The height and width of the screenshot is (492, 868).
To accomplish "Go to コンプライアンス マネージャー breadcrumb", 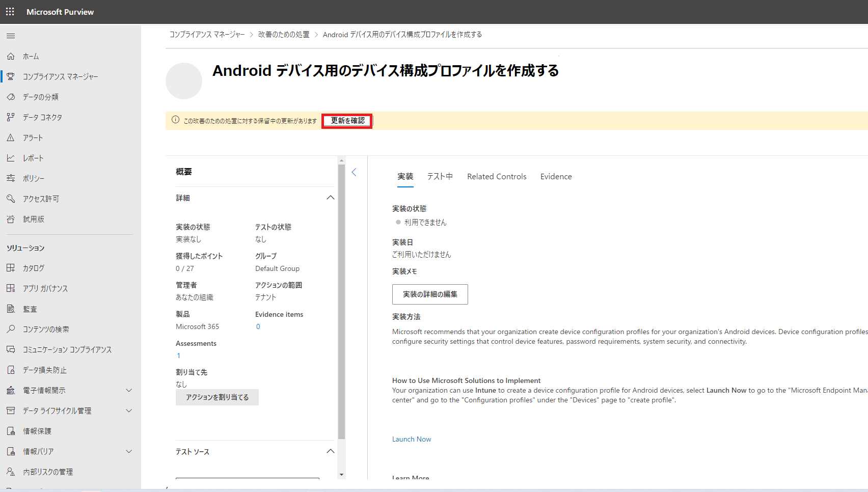I will tap(207, 35).
